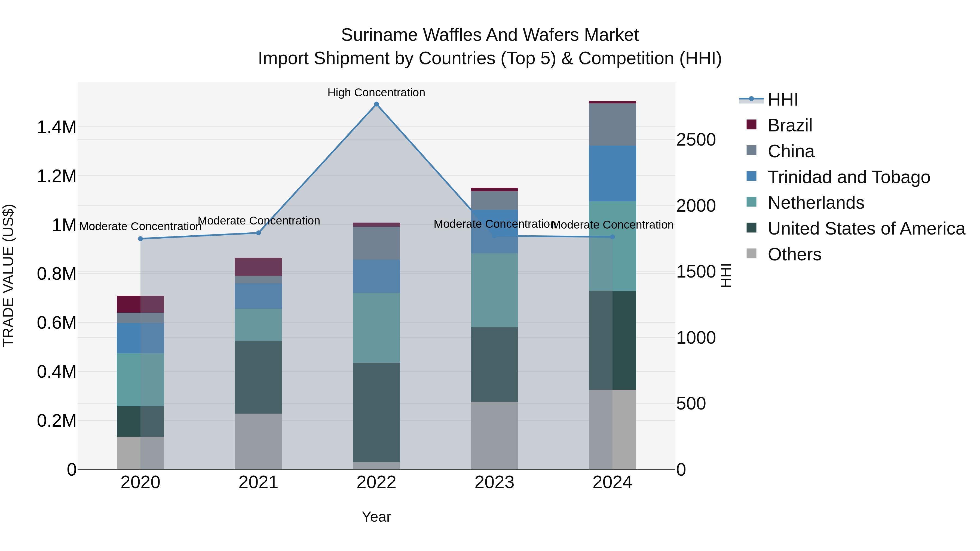Select the 2021 HHI data point
The width and height of the screenshot is (980, 551).
258,233
